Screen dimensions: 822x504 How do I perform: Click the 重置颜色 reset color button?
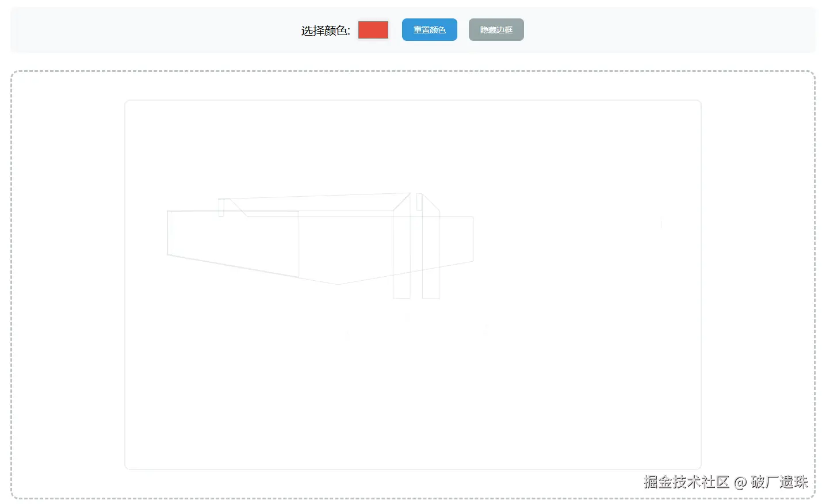[x=430, y=30]
